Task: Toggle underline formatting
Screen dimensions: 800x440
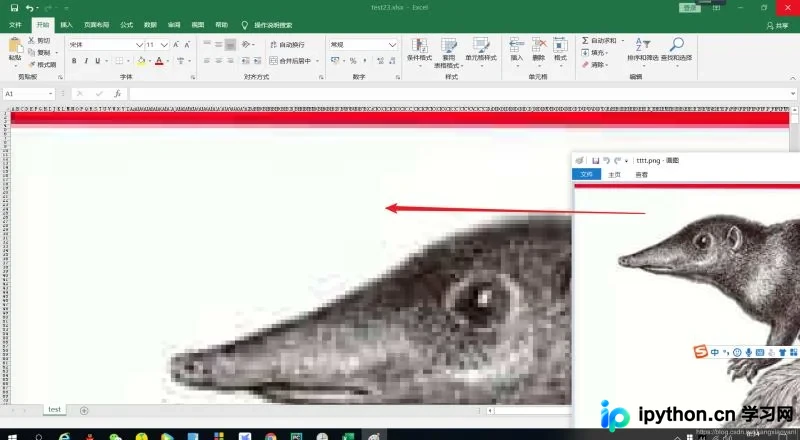Action: (97, 61)
